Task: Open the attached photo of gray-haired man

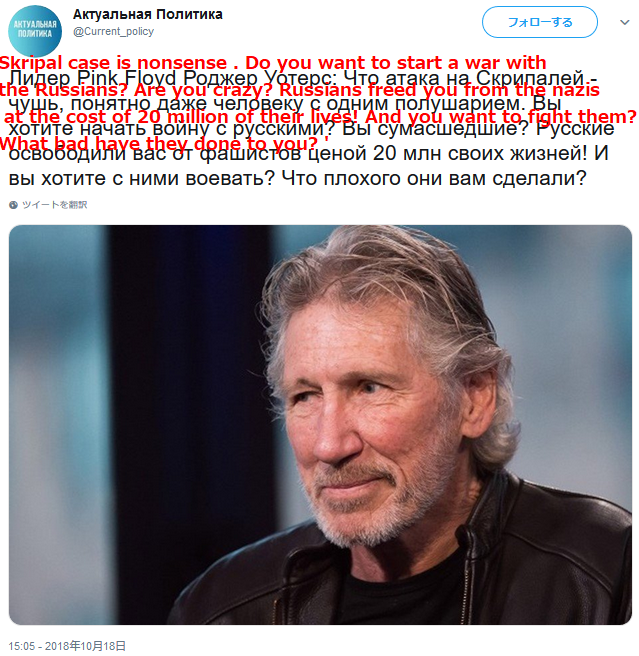Action: click(x=320, y=425)
